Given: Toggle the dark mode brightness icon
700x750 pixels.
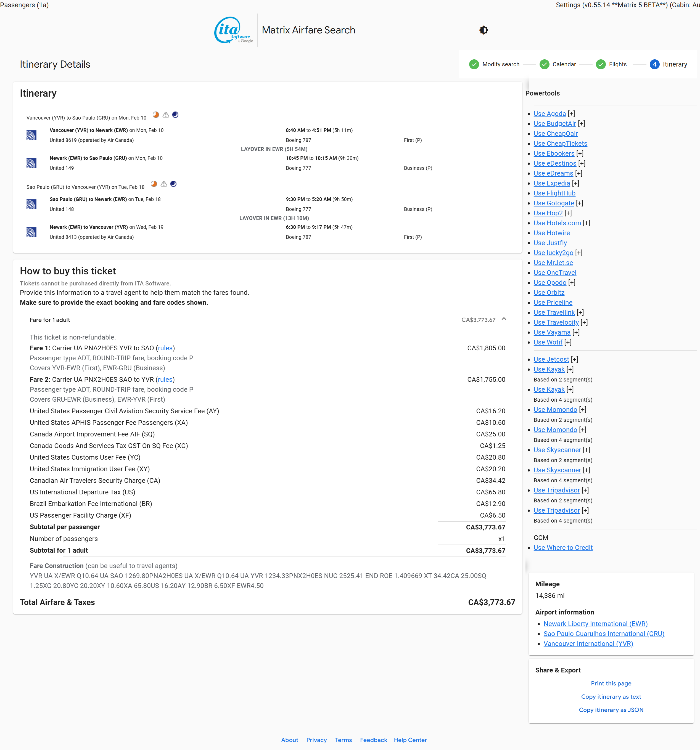Looking at the screenshot, I should click(x=484, y=30).
